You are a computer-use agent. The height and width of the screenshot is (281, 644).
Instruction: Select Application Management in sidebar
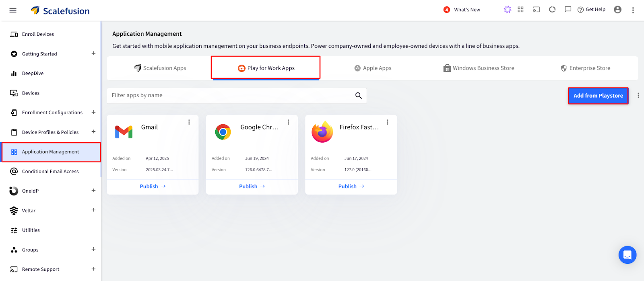(x=51, y=152)
